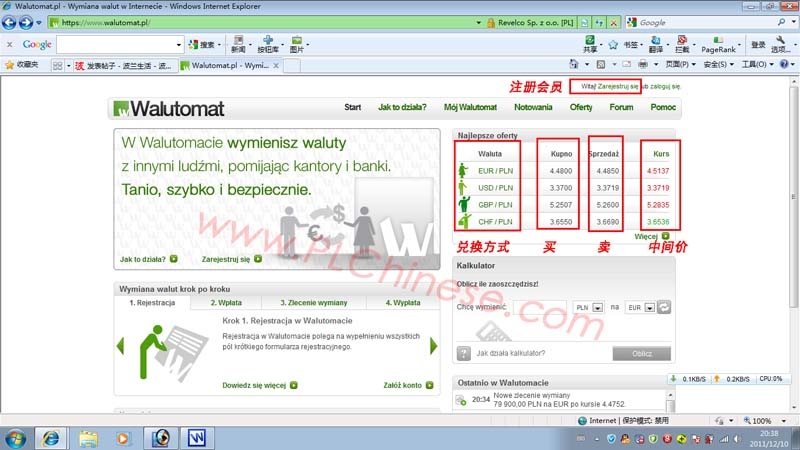Open the Tools menu dropdown in command bar
Viewport: 800px width, 450px height.
tap(757, 64)
